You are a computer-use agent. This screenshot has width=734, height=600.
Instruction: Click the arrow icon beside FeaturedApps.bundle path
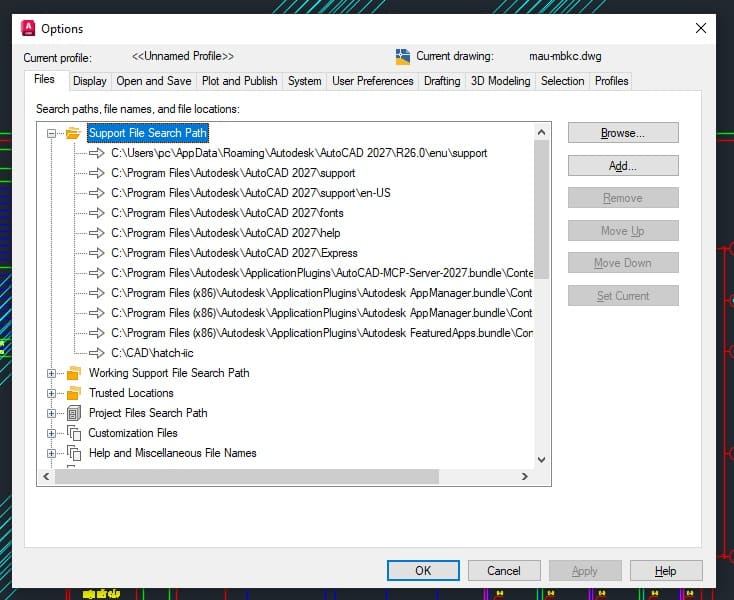[96, 333]
